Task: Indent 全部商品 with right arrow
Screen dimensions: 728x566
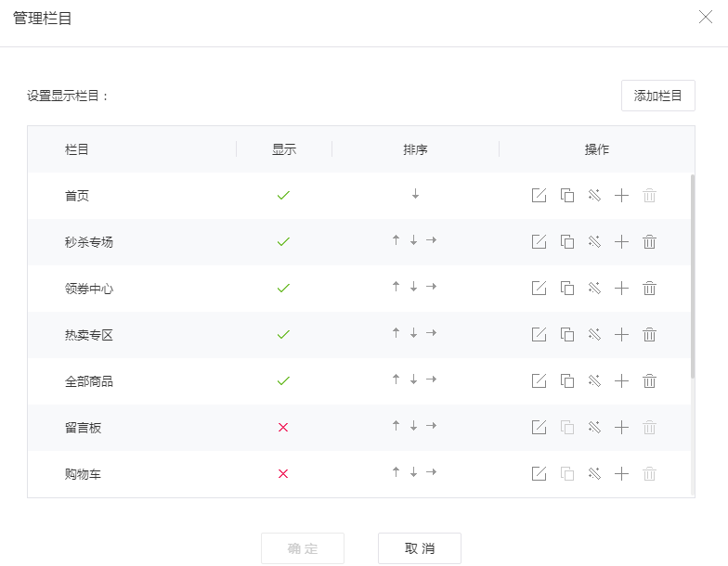Action: pyautogui.click(x=431, y=379)
